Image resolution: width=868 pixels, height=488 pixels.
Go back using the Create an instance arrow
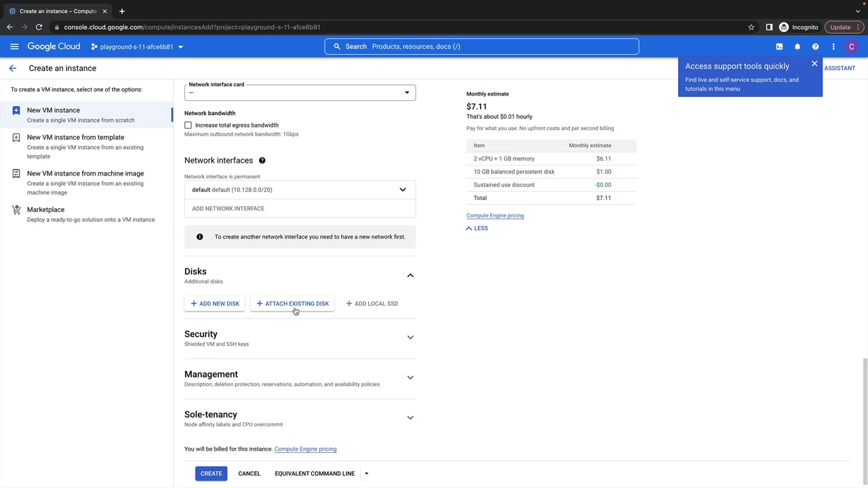pyautogui.click(x=12, y=68)
